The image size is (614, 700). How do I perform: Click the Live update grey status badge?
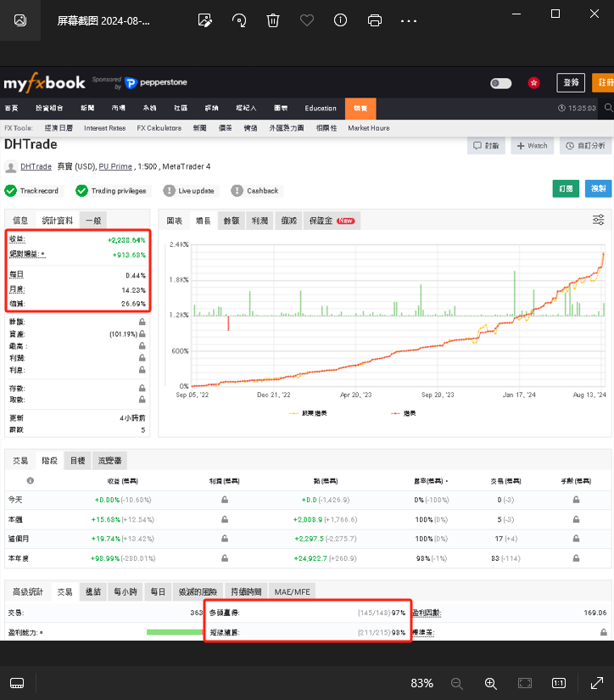pyautogui.click(x=190, y=191)
